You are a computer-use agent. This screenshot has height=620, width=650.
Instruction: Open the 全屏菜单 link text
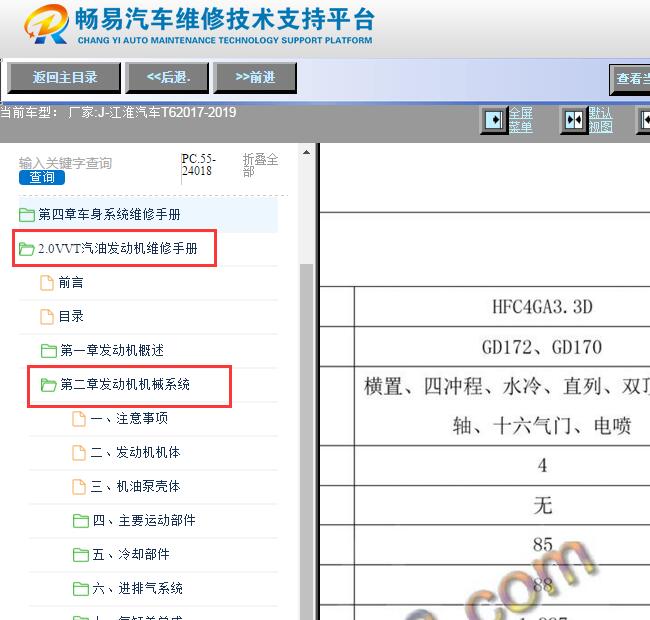[521, 120]
